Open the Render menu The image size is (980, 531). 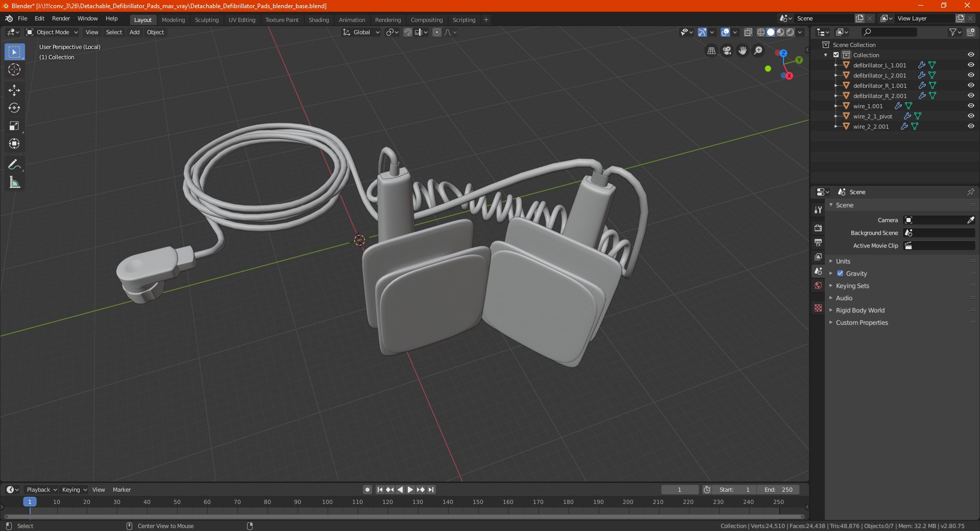tap(61, 18)
